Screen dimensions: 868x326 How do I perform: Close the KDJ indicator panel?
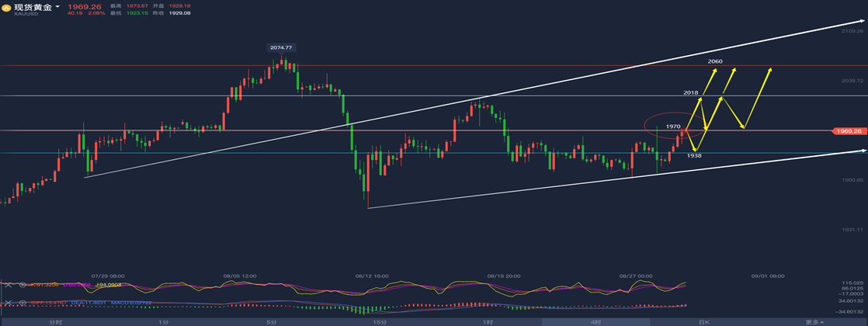[9, 285]
